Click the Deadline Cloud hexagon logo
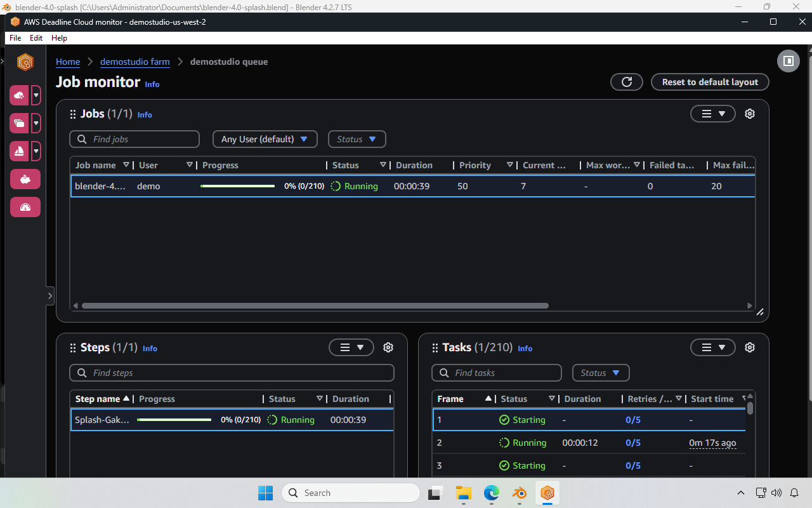 (25, 62)
